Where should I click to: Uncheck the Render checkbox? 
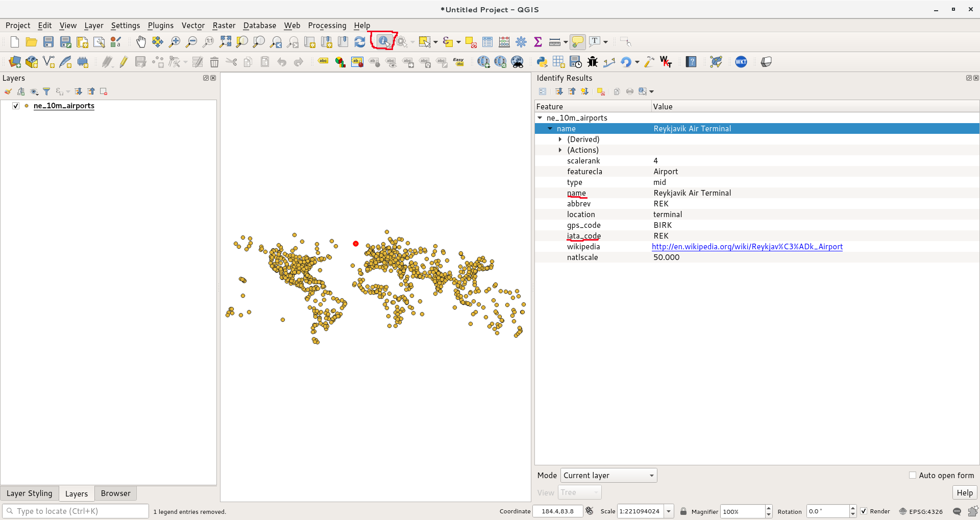tap(864, 511)
